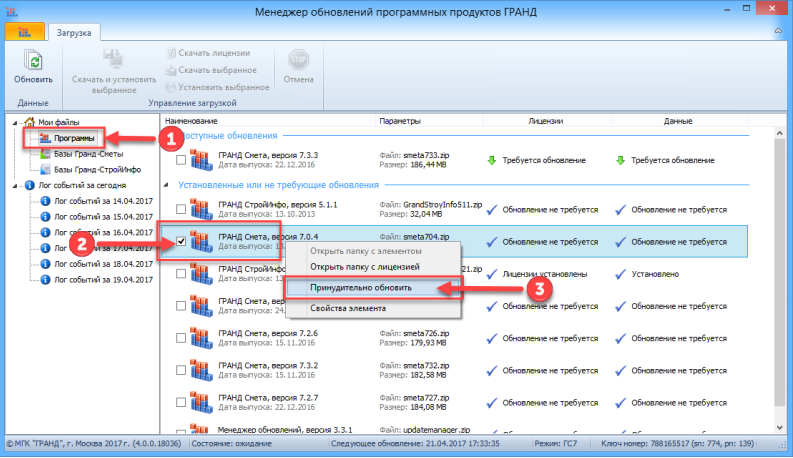
Task: Click the GrandStroyInfo511.zip file name text
Action: [443, 204]
